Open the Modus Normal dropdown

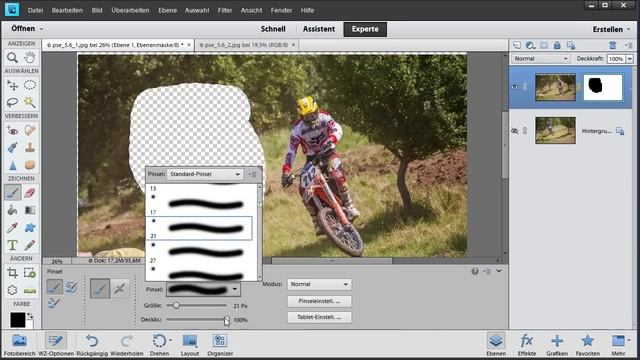[x=319, y=284]
